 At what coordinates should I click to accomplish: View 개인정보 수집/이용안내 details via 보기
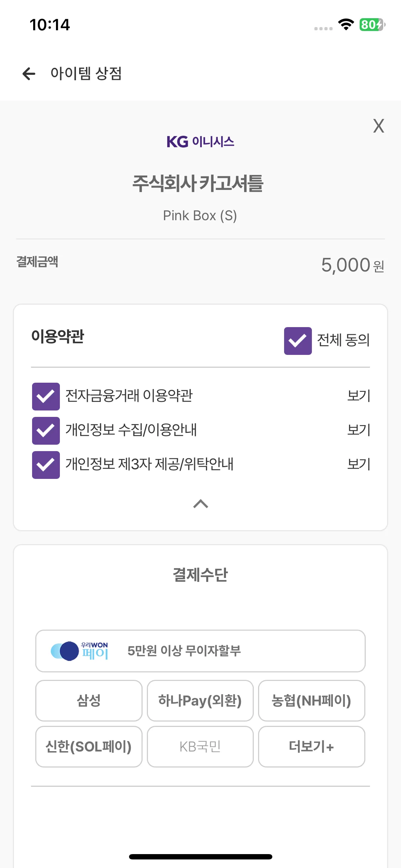coord(359,430)
